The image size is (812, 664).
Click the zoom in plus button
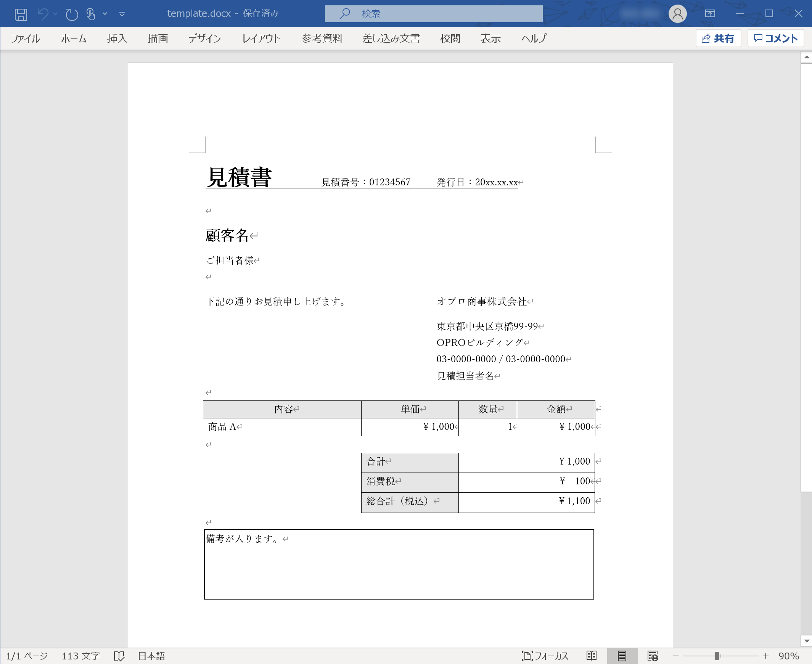coord(765,656)
